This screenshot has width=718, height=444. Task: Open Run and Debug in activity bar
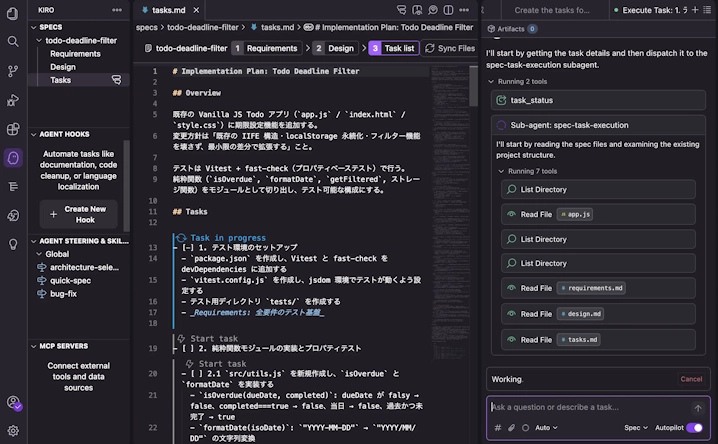coord(13,100)
